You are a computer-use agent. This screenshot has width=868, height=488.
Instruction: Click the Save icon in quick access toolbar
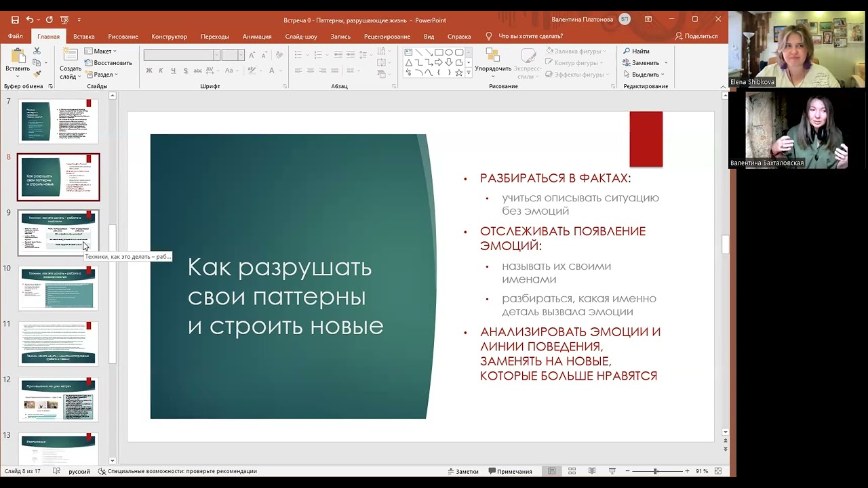click(15, 20)
